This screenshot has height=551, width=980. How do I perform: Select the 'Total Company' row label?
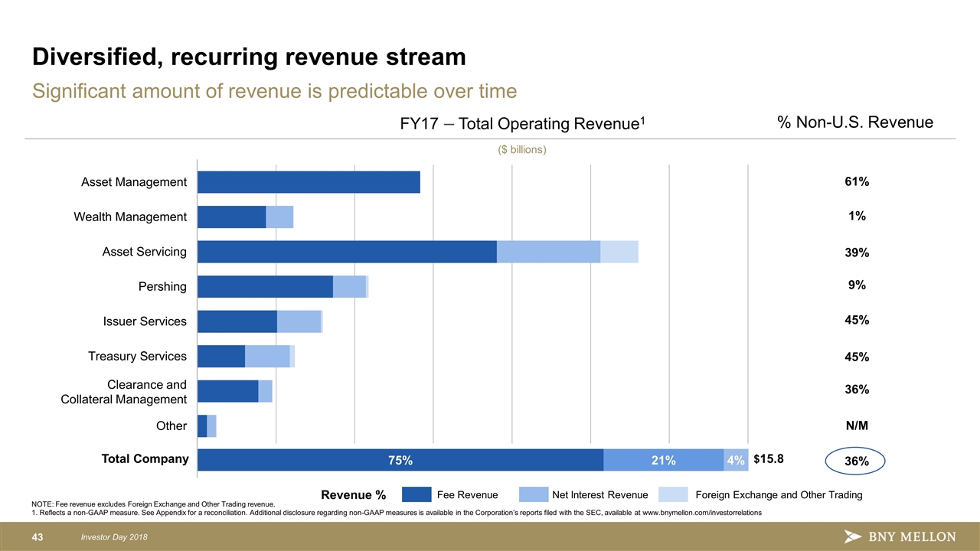coord(145,459)
